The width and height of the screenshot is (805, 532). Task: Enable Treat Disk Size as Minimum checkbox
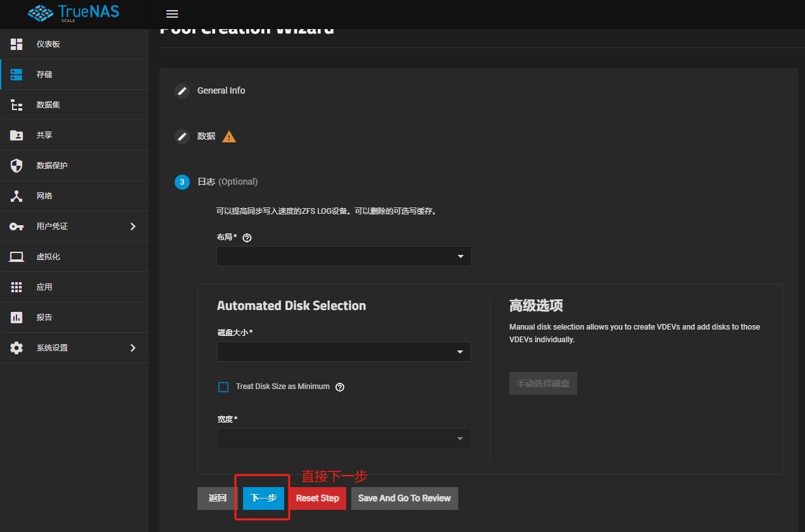tap(223, 387)
